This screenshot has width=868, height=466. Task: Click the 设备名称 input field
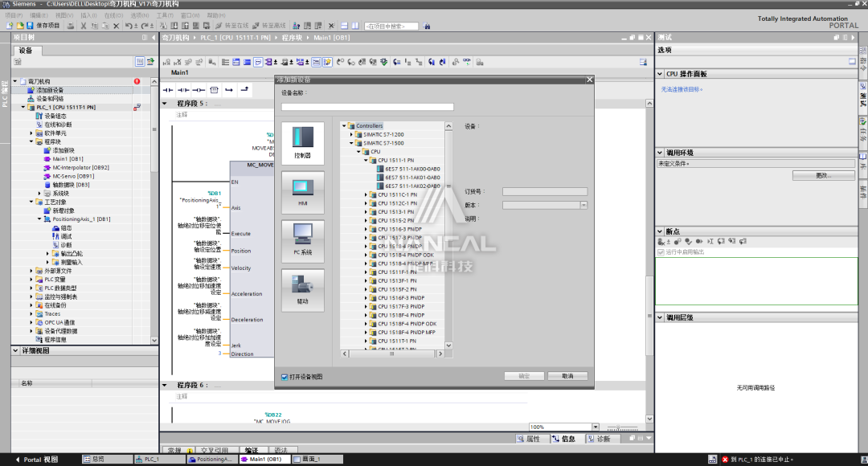point(367,107)
